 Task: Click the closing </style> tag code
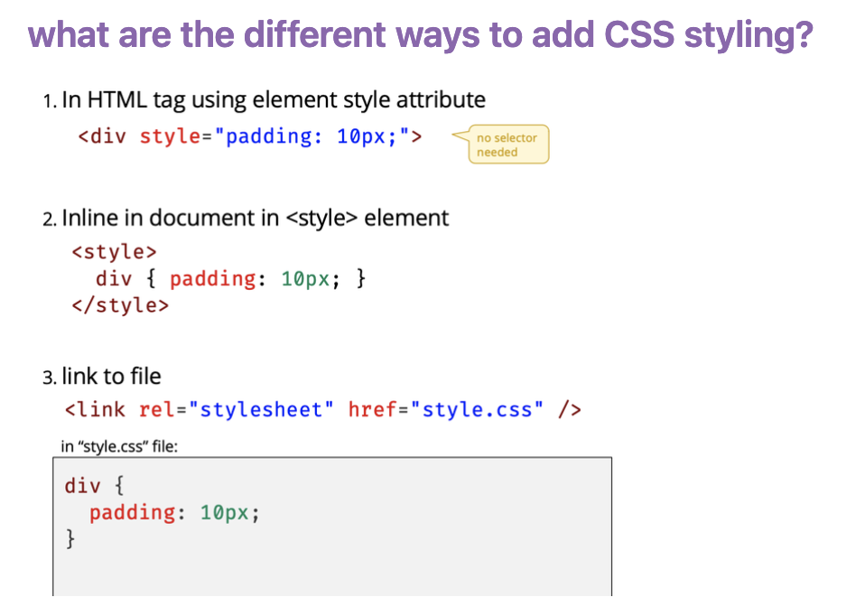120,305
